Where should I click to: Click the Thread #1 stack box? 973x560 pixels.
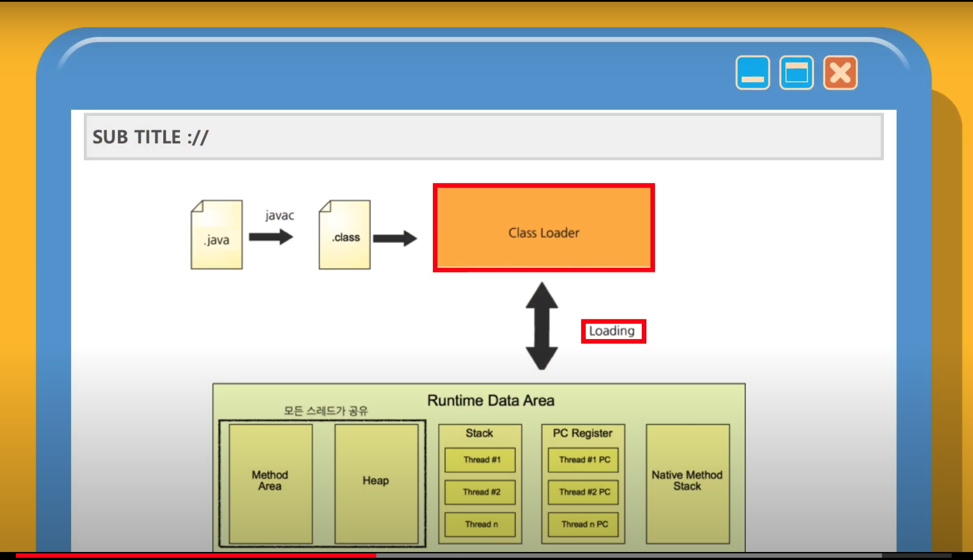pos(480,460)
